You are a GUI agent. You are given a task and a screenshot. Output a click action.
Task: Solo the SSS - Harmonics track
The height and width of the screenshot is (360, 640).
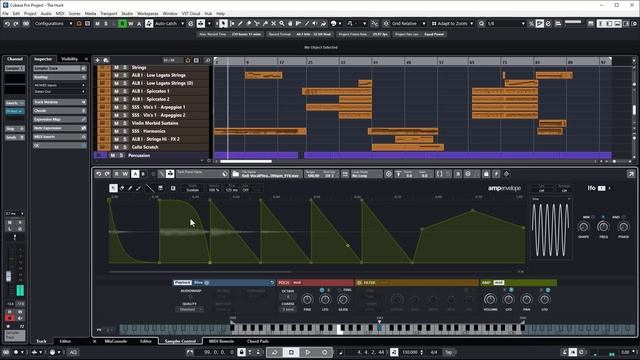124,131
